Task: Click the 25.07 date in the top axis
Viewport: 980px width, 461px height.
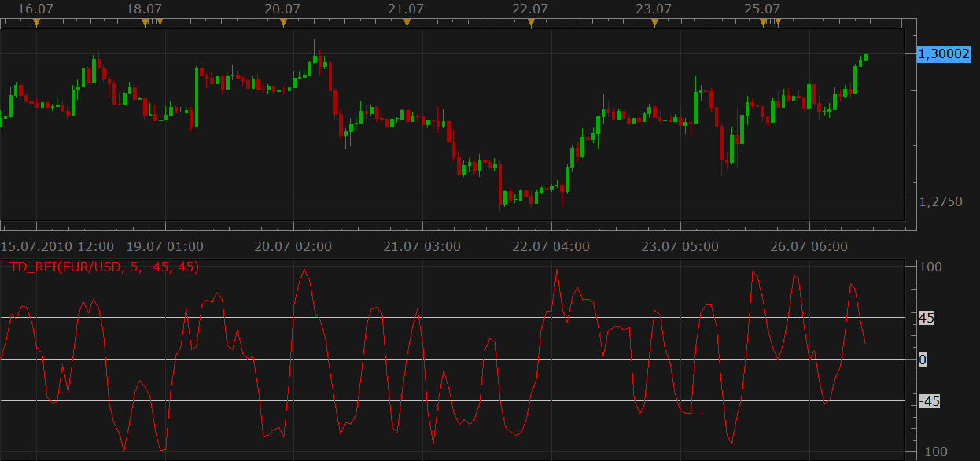Action: click(762, 9)
